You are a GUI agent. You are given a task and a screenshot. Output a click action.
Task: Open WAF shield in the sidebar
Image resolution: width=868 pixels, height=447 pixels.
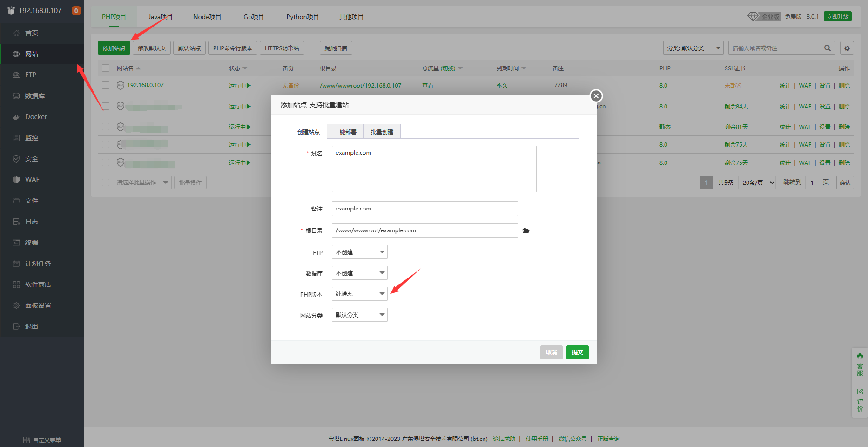tap(32, 180)
